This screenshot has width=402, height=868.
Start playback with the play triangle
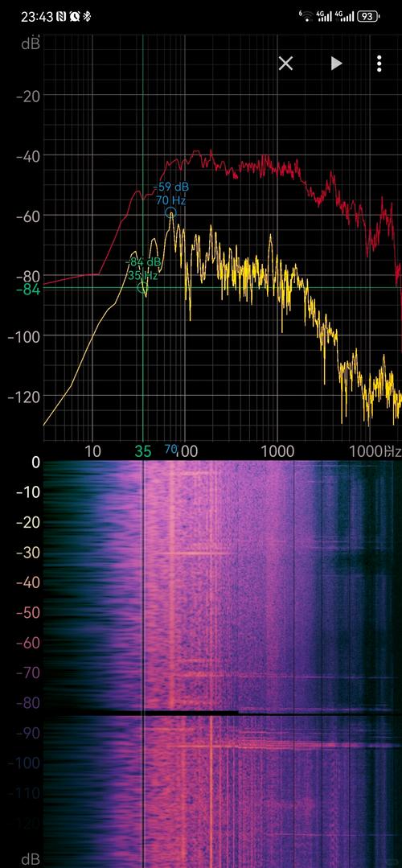coord(336,64)
